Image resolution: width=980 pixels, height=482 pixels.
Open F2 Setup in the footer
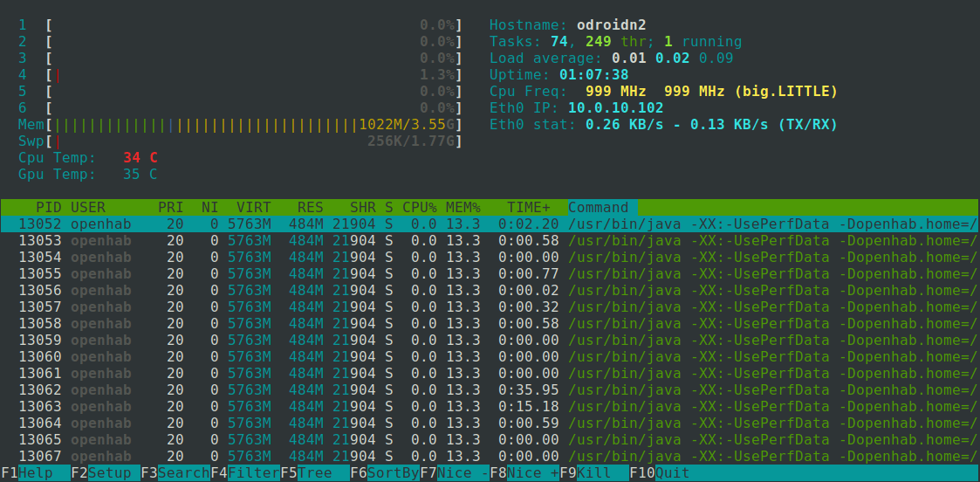[105, 472]
